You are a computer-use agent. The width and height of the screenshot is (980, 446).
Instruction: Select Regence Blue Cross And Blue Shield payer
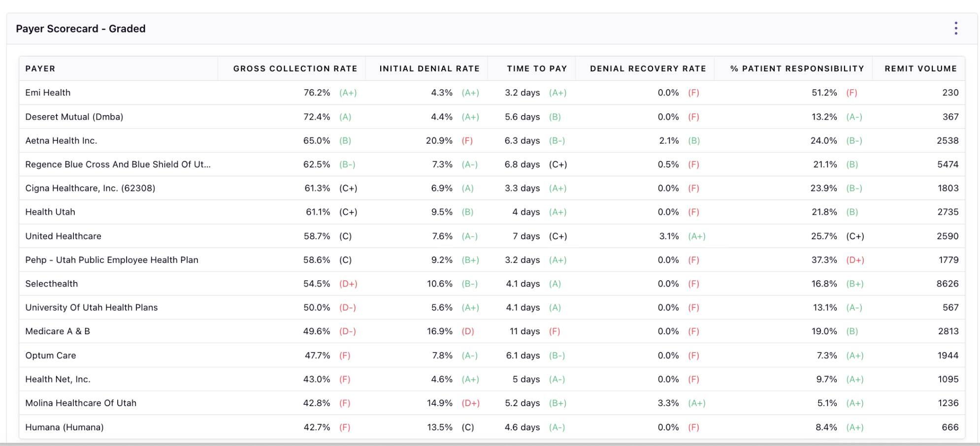pyautogui.click(x=118, y=164)
